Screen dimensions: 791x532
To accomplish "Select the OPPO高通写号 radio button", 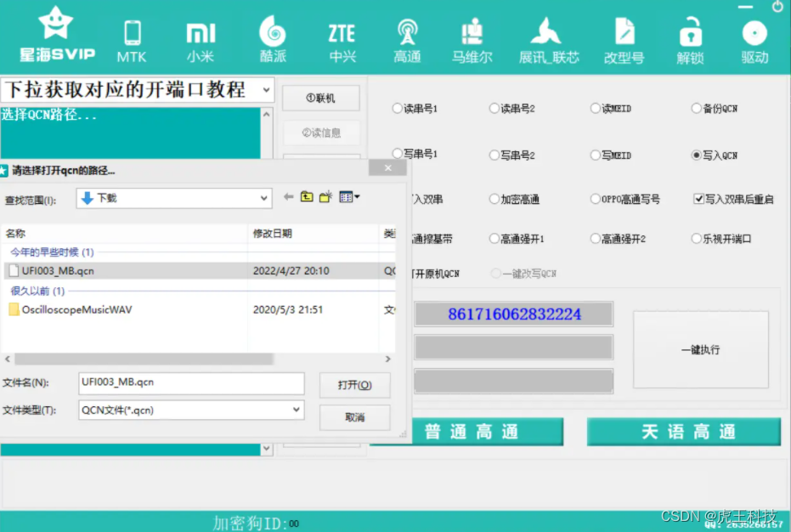I will (x=596, y=199).
